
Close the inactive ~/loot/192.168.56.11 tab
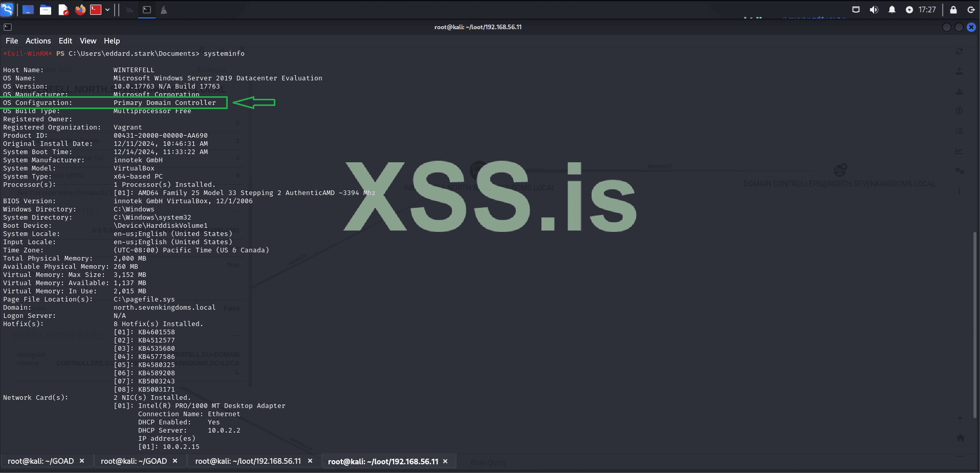[x=310, y=461]
